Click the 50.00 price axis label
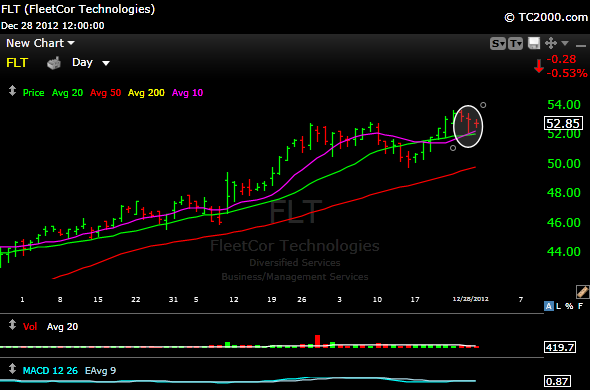The height and width of the screenshot is (390, 590). (564, 164)
